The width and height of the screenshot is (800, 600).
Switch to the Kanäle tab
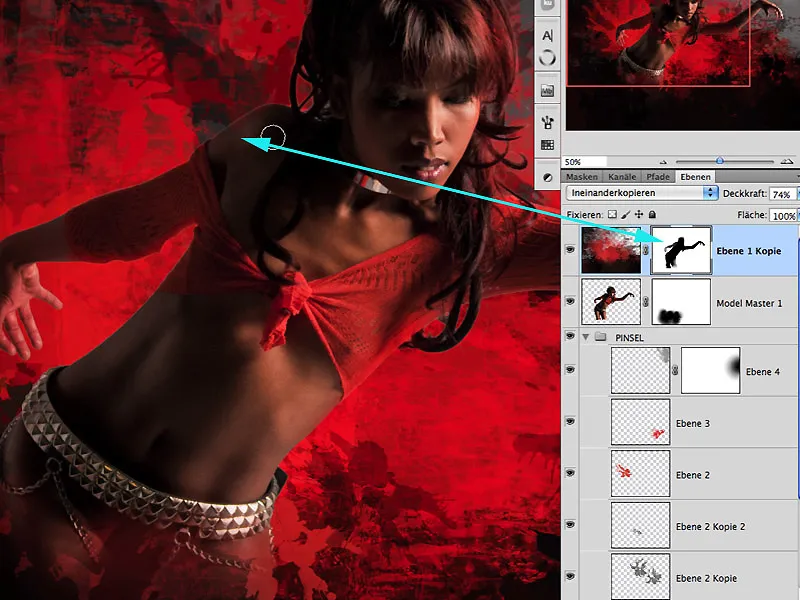point(622,177)
